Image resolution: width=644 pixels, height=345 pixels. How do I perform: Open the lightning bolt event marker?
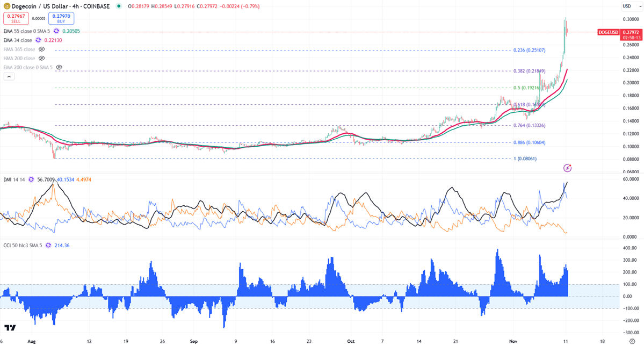point(567,168)
